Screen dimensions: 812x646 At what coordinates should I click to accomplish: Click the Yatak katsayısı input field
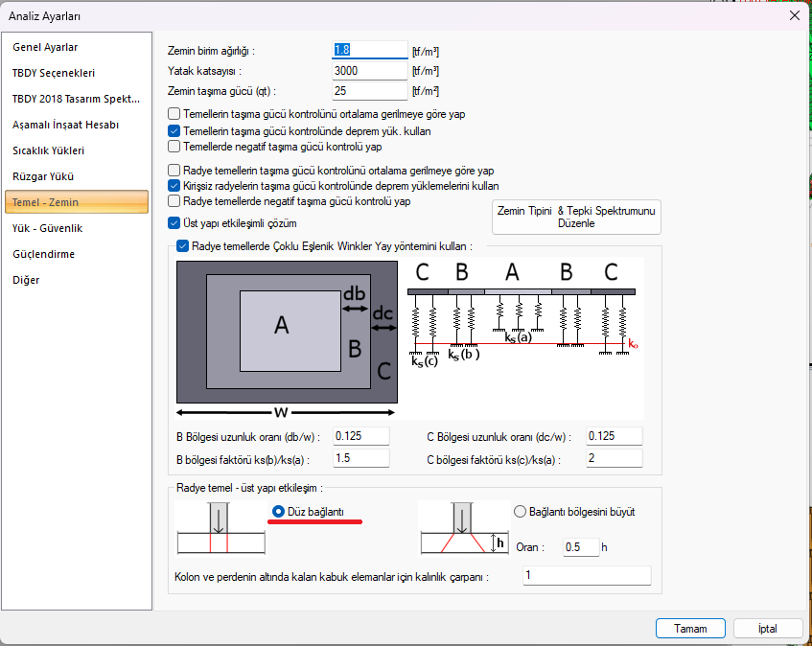[369, 71]
